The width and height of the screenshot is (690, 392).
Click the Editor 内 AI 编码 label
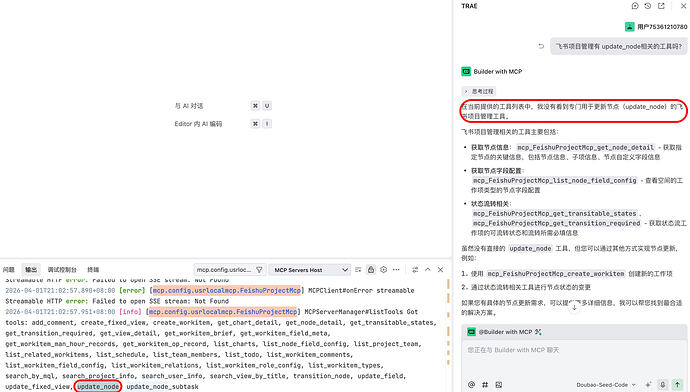click(198, 124)
